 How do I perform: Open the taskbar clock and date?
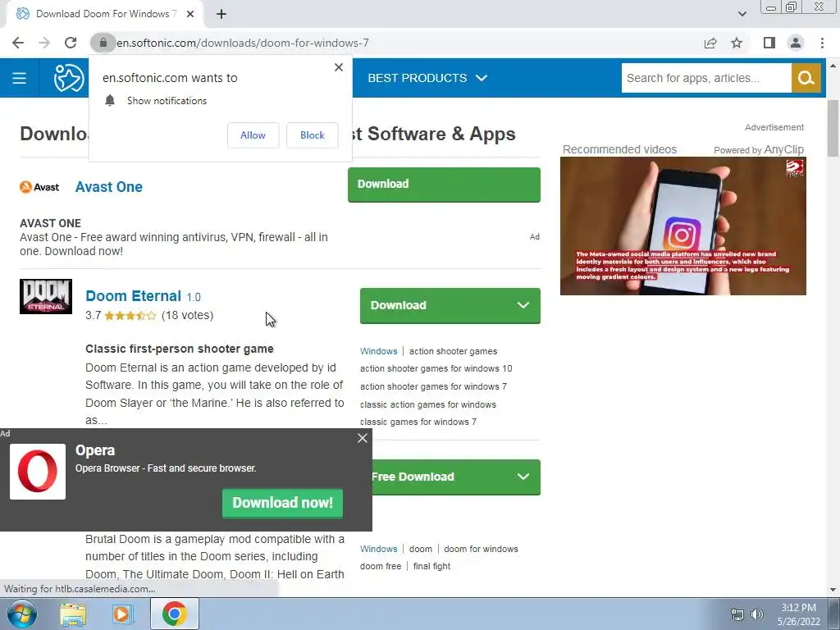tap(798, 614)
